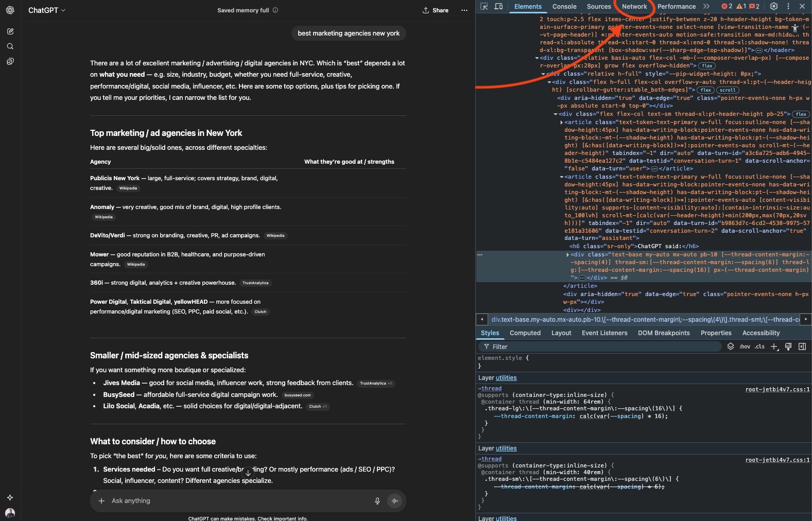The image size is (812, 521).
Task: Open DevTools settings gear
Action: pyautogui.click(x=774, y=7)
